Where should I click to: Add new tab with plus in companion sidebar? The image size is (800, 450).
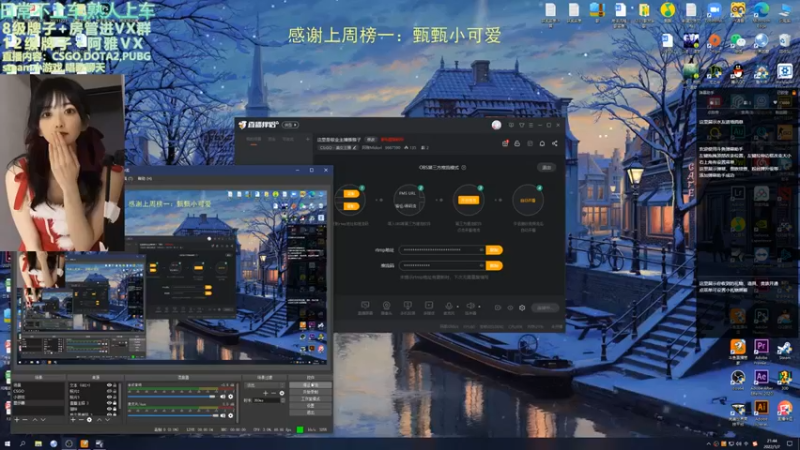pyautogui.click(x=307, y=139)
